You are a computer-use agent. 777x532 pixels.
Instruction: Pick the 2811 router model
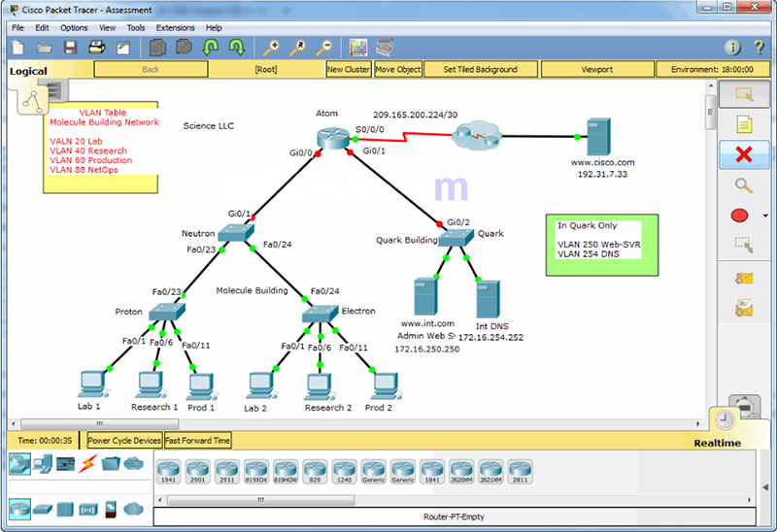point(520,471)
